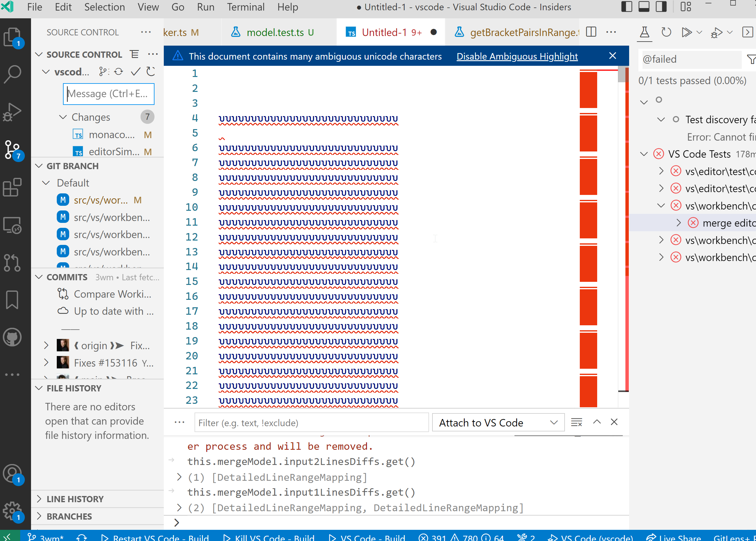This screenshot has width=756, height=541.
Task: Switch to the model.test.ts tab
Action: coord(275,32)
